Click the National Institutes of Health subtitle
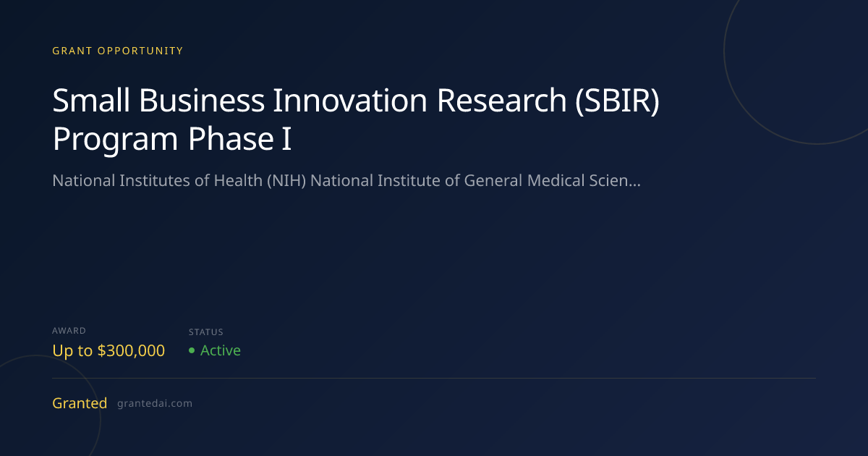Viewport: 868px width, 456px height. 346,180
